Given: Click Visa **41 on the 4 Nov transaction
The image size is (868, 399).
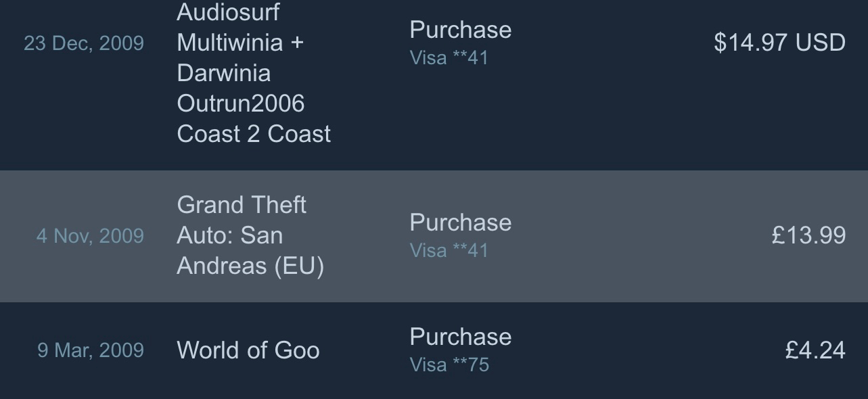Looking at the screenshot, I should point(449,250).
